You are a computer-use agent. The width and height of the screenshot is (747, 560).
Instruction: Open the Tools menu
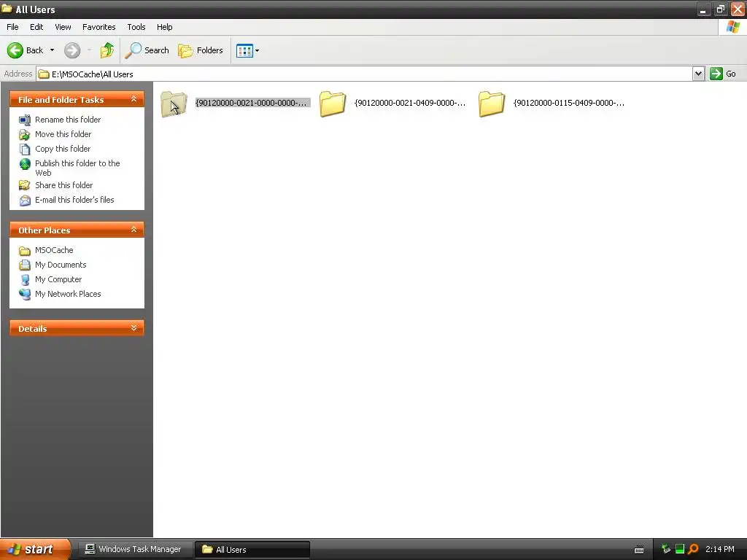tap(136, 27)
